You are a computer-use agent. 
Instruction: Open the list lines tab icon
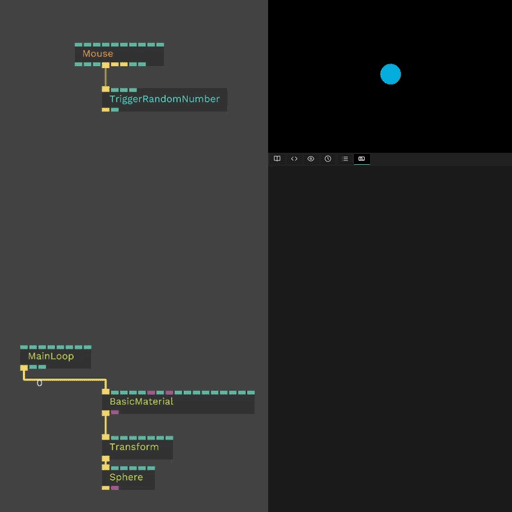345,159
